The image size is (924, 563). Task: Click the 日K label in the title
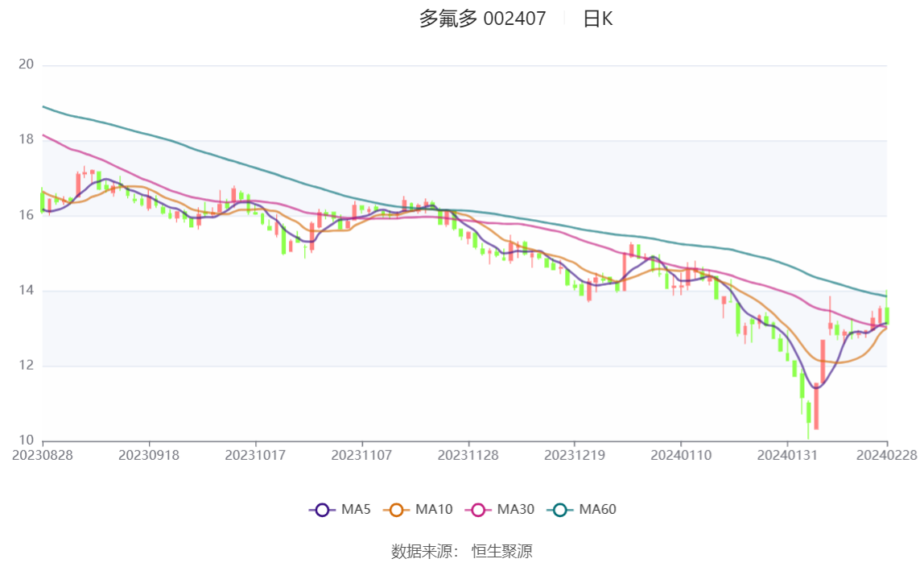[x=598, y=19]
